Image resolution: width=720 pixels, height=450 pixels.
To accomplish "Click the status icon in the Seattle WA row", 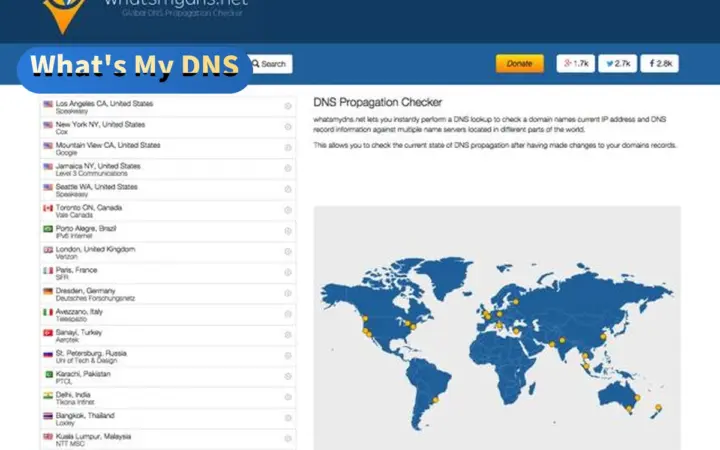I will coord(288,189).
